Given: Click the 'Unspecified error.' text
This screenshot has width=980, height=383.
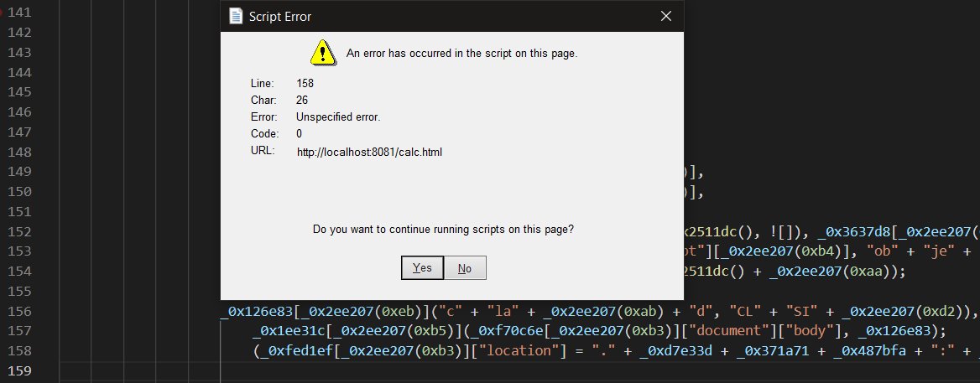Looking at the screenshot, I should pos(338,117).
